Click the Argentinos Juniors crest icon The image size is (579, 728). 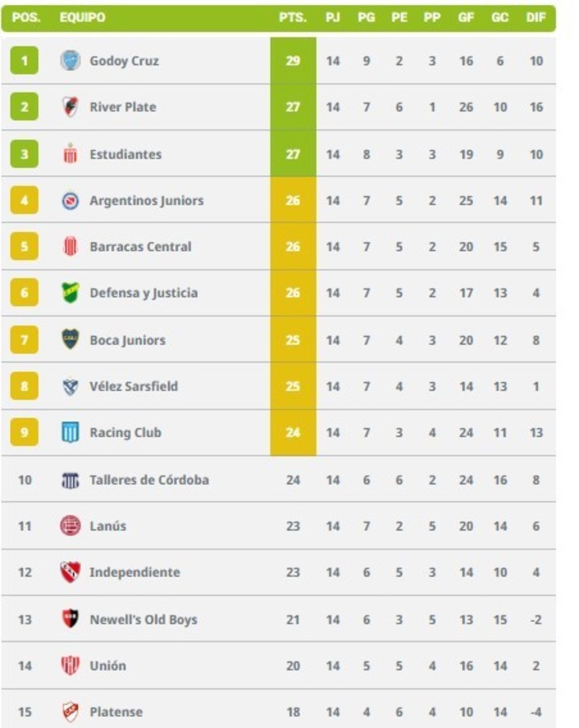point(71,200)
